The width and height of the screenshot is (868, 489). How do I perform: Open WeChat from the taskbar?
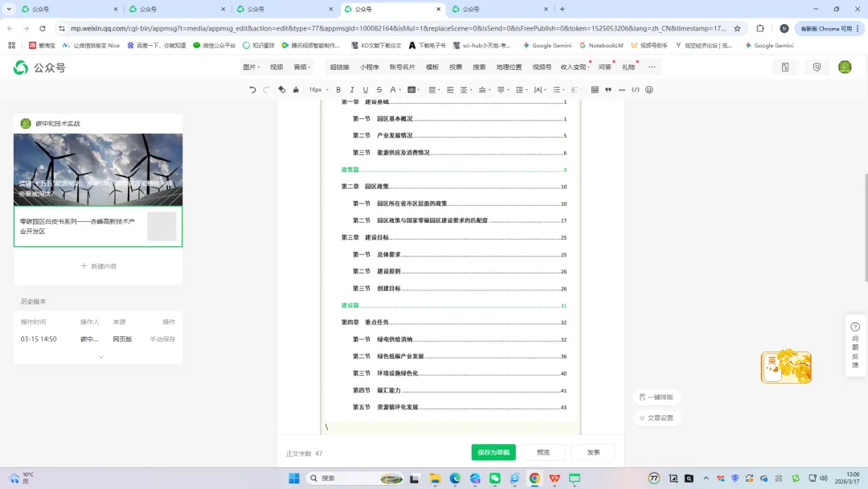pyautogui.click(x=495, y=478)
